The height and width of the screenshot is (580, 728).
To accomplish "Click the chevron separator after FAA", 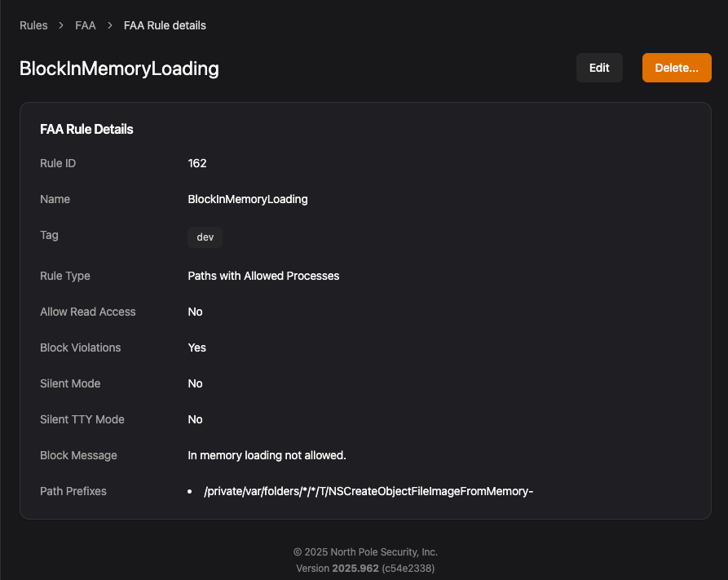I will (110, 25).
